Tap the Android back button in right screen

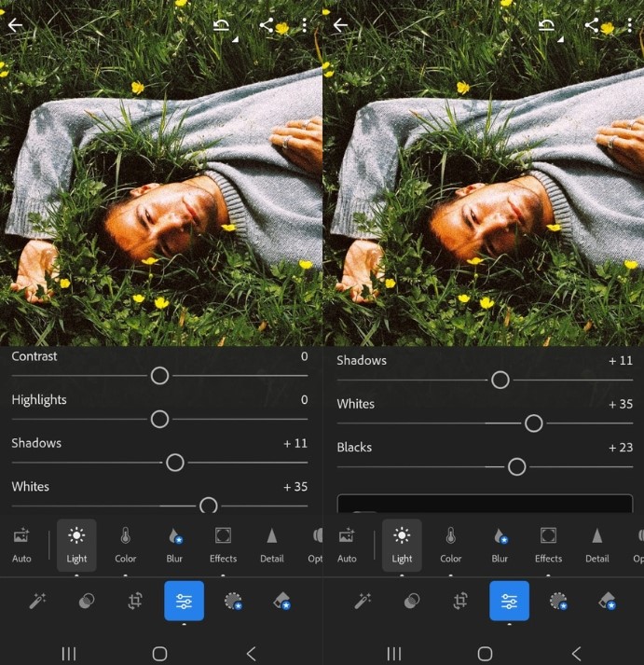[x=577, y=654]
